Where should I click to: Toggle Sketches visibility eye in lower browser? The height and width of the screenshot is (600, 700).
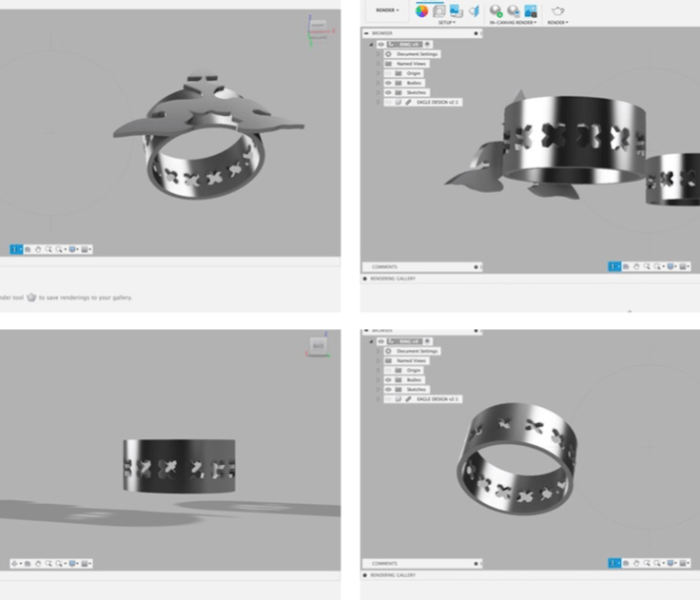pyautogui.click(x=388, y=389)
